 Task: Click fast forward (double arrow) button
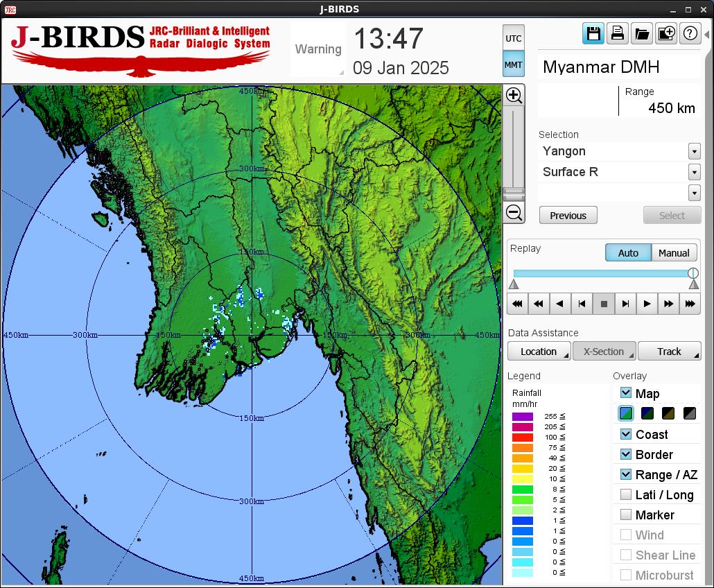[668, 304]
